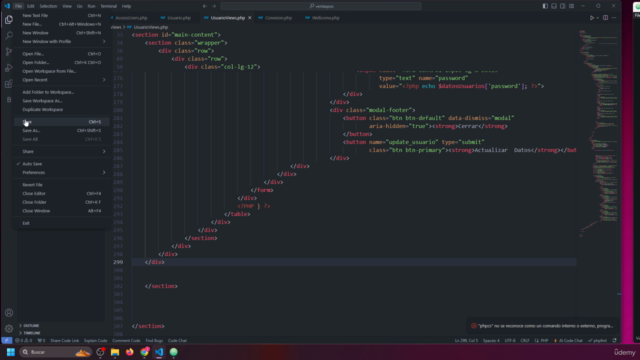Open the Explorer view in activity bar
Screen dimensions: 640x360
pyautogui.click(x=9, y=20)
